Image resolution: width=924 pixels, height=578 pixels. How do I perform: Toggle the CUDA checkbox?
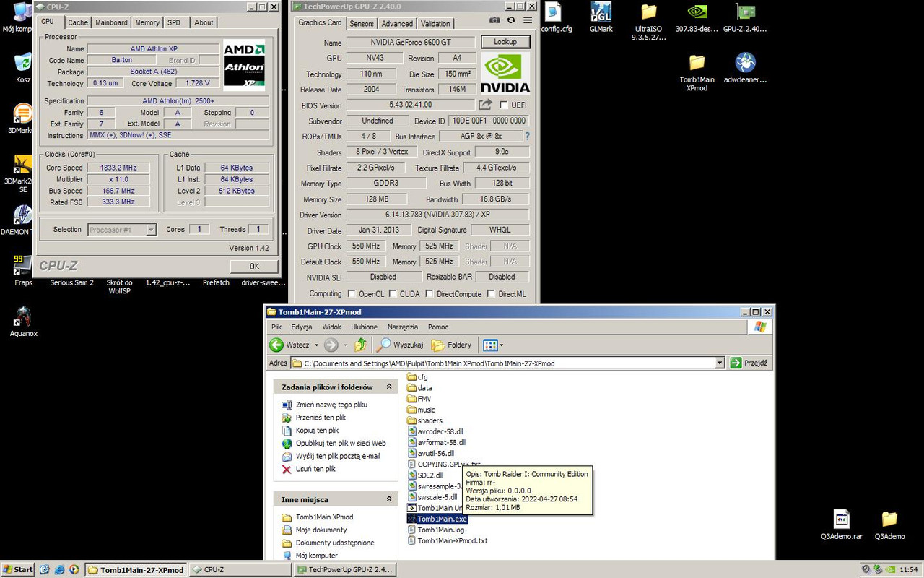pos(393,294)
